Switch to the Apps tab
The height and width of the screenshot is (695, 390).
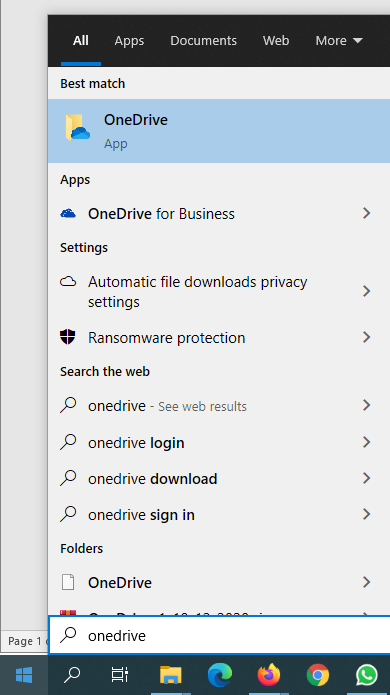pyautogui.click(x=129, y=41)
